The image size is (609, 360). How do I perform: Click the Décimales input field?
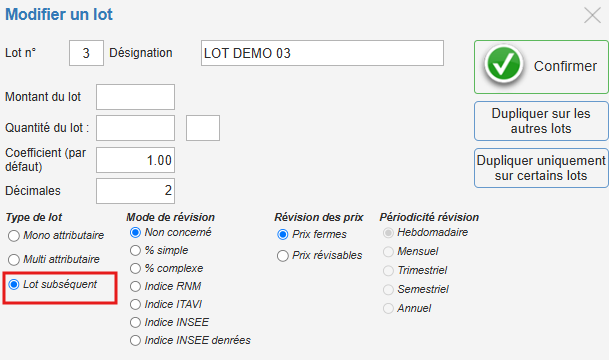point(136,191)
